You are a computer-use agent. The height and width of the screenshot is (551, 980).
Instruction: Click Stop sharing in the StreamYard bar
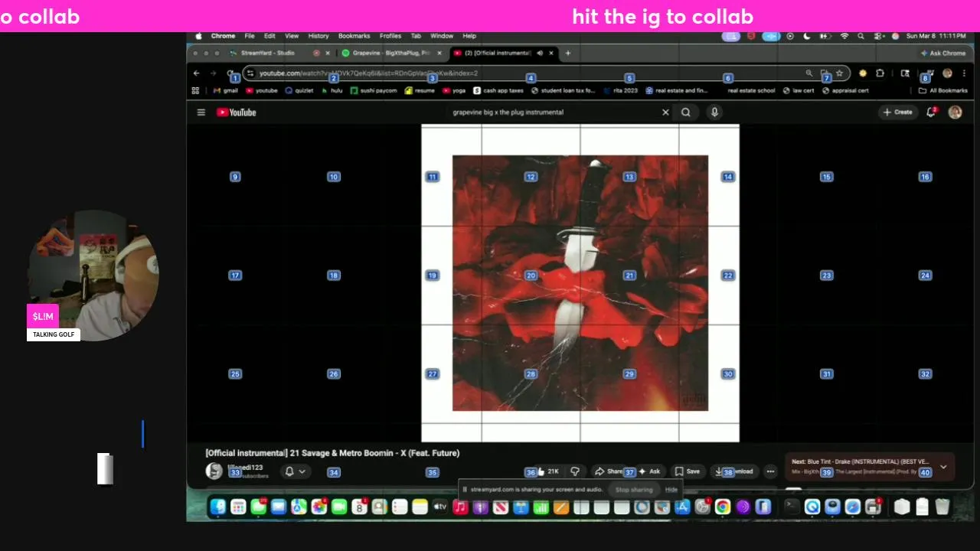point(634,490)
